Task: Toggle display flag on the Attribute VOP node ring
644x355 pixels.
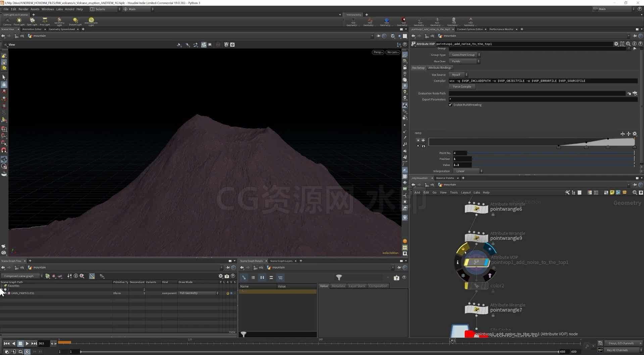Action: tap(490, 249)
